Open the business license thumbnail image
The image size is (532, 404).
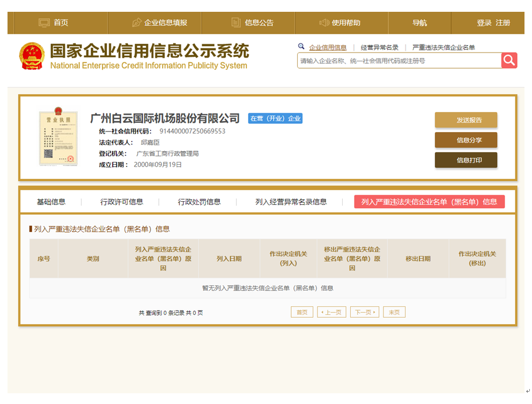[58, 136]
